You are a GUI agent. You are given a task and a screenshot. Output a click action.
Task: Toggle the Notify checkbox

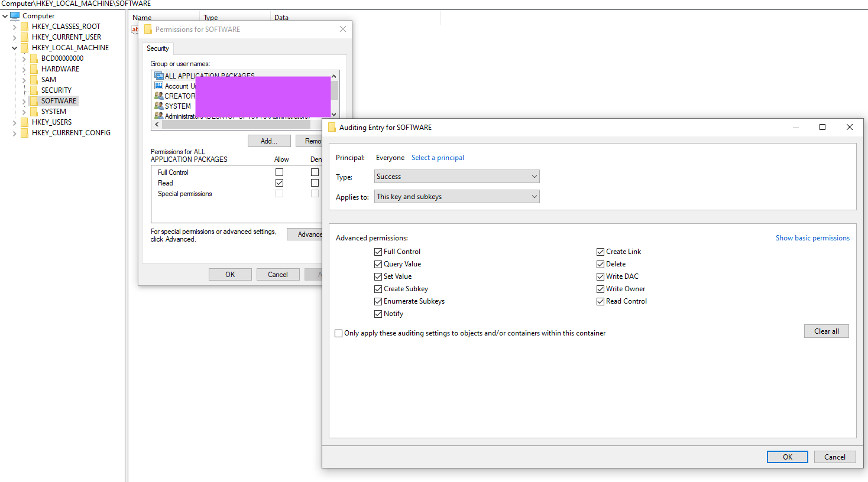click(378, 314)
